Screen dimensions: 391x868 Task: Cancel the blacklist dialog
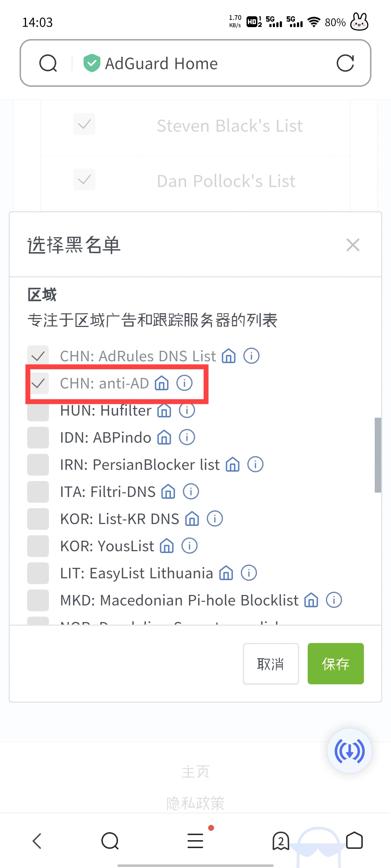[x=270, y=664]
